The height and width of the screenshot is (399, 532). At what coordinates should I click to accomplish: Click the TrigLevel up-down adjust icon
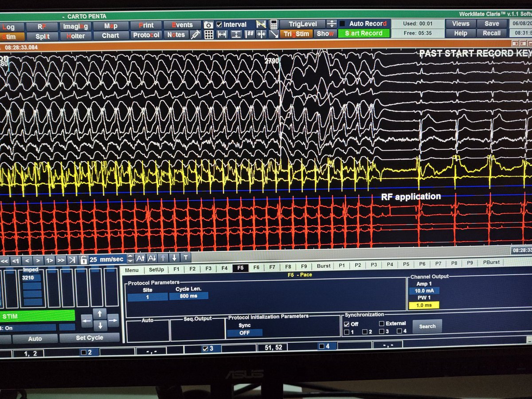pos(332,24)
